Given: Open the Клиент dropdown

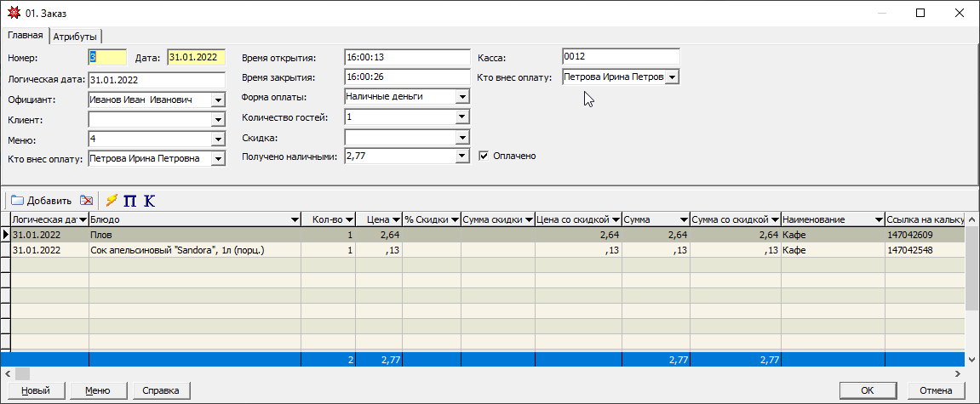Looking at the screenshot, I should [217, 120].
